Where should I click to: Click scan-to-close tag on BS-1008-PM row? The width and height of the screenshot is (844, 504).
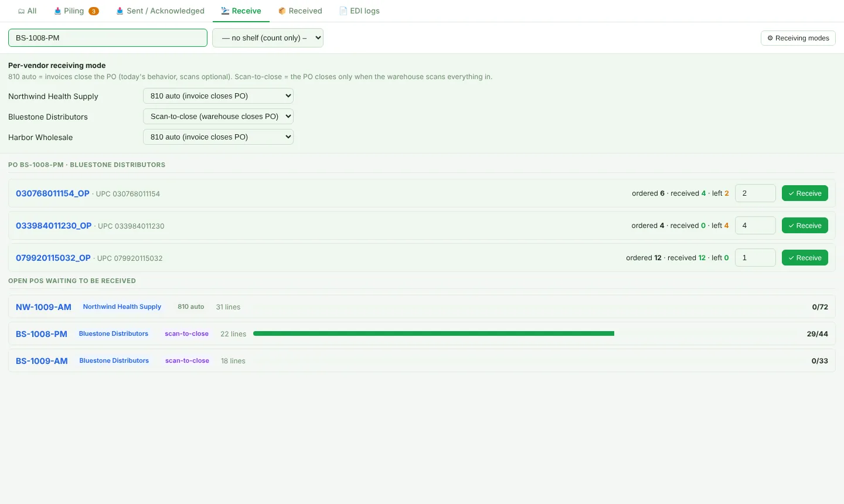point(186,333)
